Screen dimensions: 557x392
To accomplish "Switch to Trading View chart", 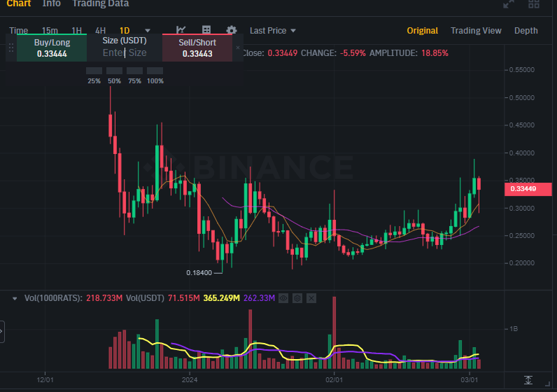I will point(476,31).
